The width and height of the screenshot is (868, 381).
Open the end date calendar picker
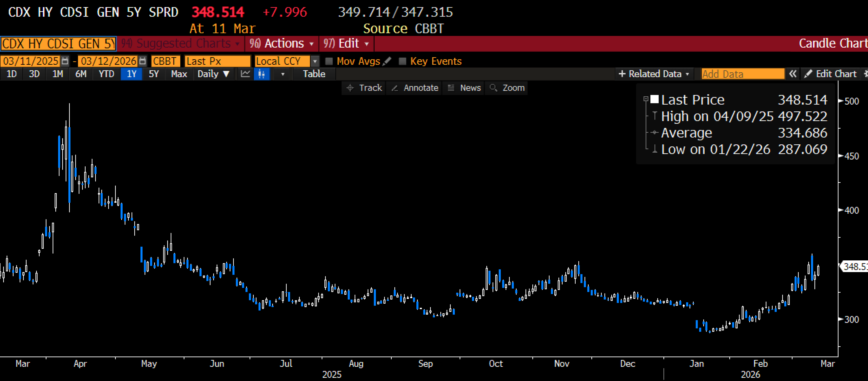coord(143,61)
